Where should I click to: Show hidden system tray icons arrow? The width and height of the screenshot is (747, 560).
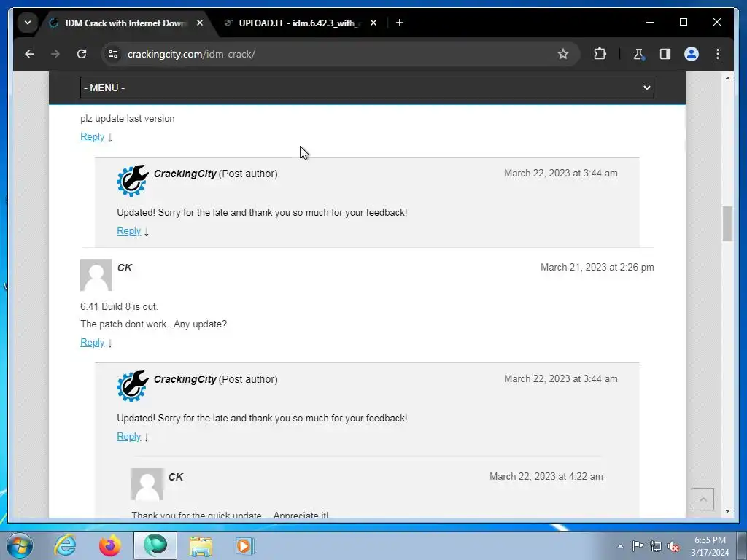(x=620, y=546)
